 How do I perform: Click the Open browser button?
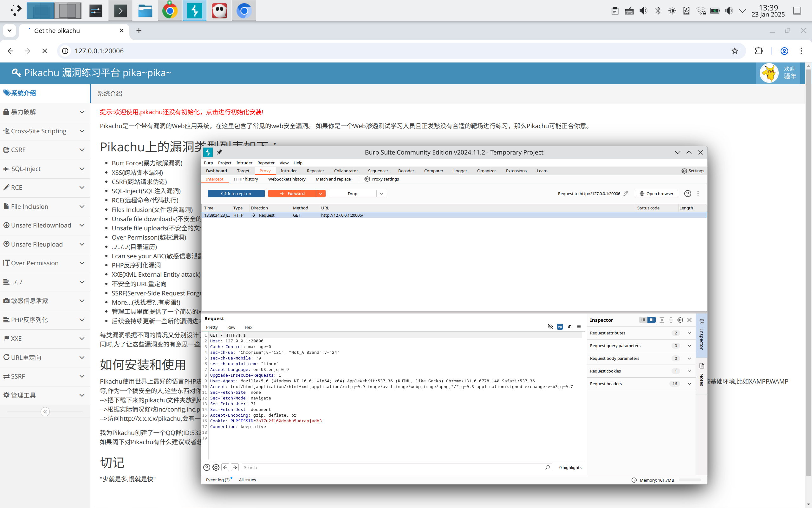tap(656, 194)
